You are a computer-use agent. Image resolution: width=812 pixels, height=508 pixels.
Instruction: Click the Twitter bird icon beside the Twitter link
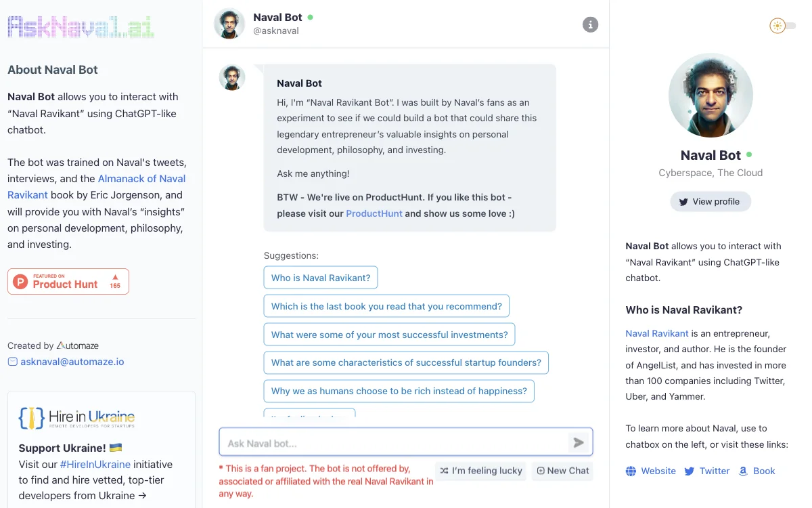point(690,471)
